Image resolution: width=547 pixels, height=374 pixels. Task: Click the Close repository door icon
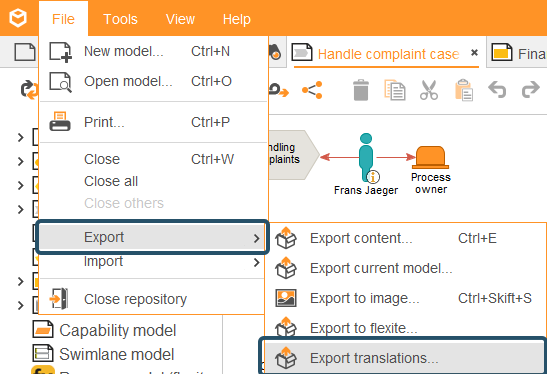(59, 298)
